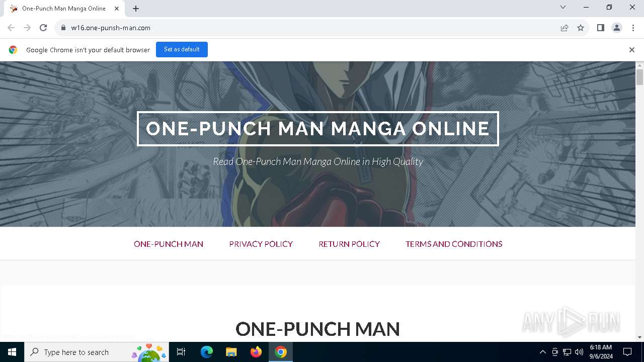Launch Firefox from the taskbar
This screenshot has width=644, height=362.
(256, 352)
